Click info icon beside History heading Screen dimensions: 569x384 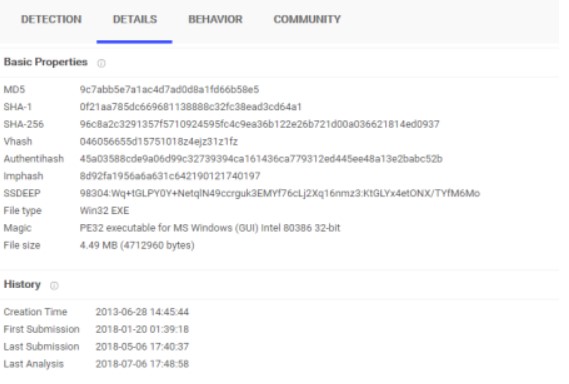tap(54, 286)
